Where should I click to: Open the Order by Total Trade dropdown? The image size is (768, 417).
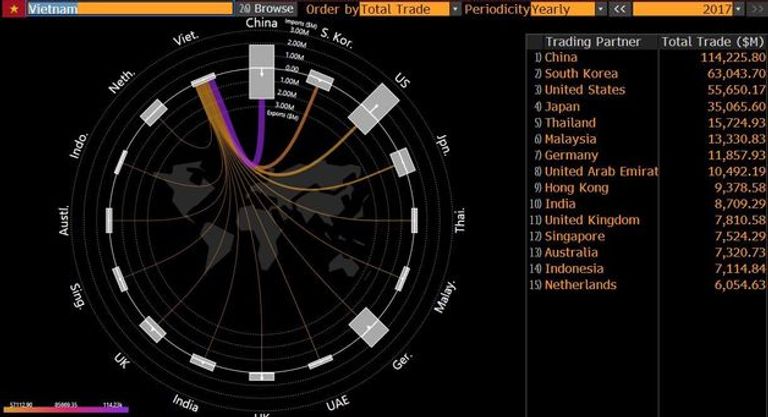click(x=455, y=8)
